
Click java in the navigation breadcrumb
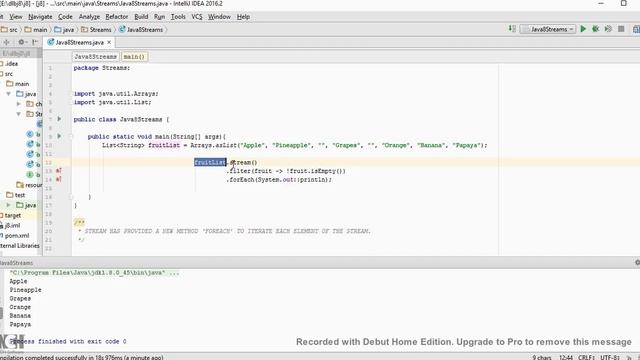[x=64, y=30]
